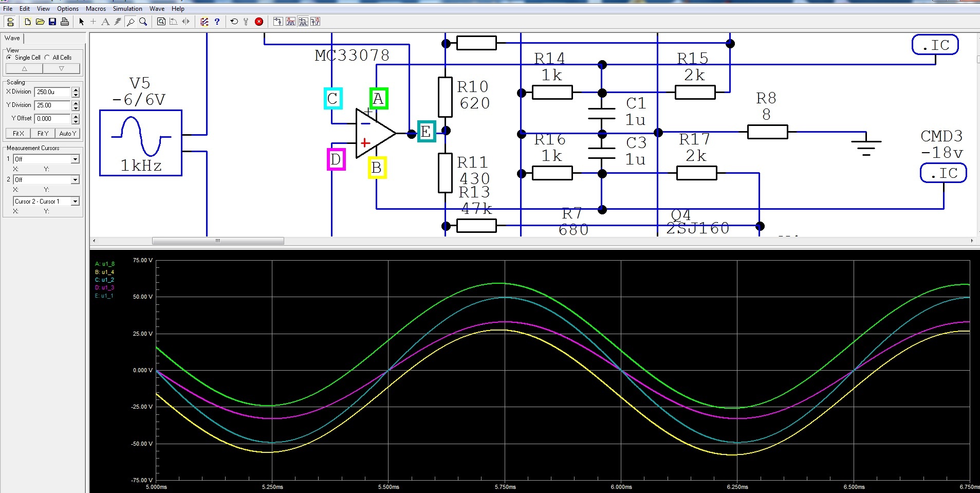Screen dimensions: 980x493
Task: Activate the probe tool in toolbar
Action: (131, 22)
